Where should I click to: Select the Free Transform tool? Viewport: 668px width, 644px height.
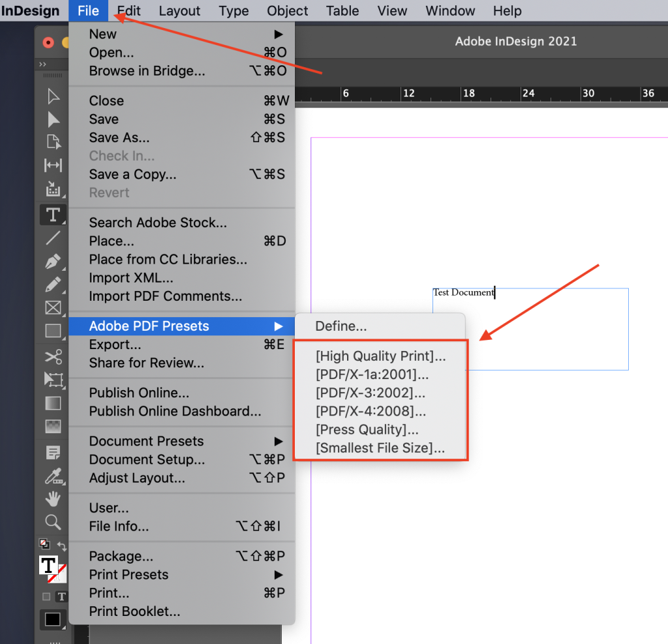tap(53, 379)
